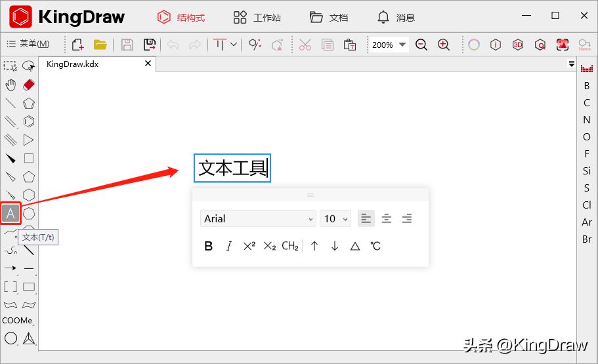Screen dimensions: 598x364
Task: Select the solid wedge bond tool
Action: (x=11, y=158)
